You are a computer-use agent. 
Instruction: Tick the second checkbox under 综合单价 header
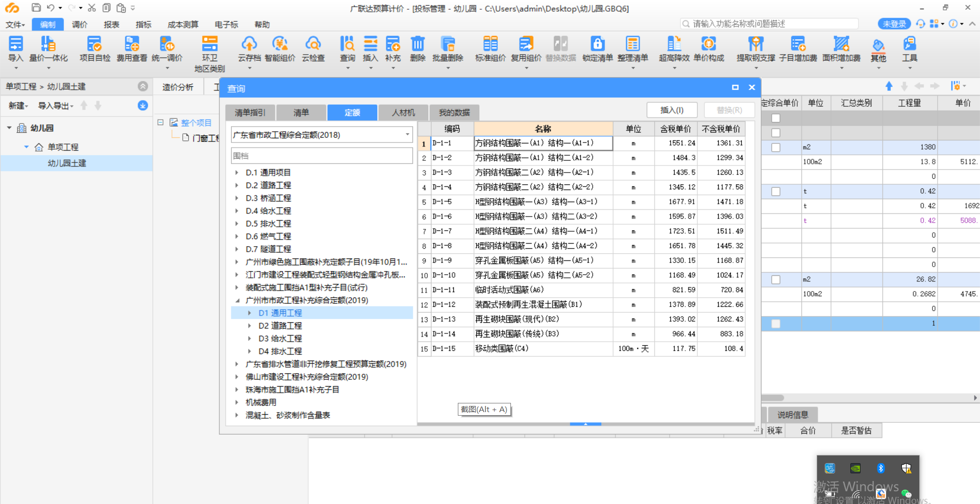pos(776,133)
